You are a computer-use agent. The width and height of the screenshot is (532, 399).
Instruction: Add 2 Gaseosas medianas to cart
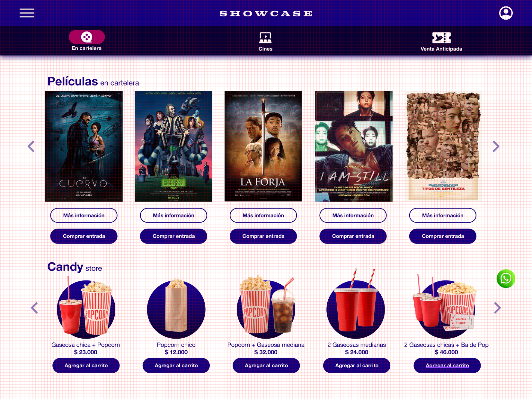[x=357, y=365]
